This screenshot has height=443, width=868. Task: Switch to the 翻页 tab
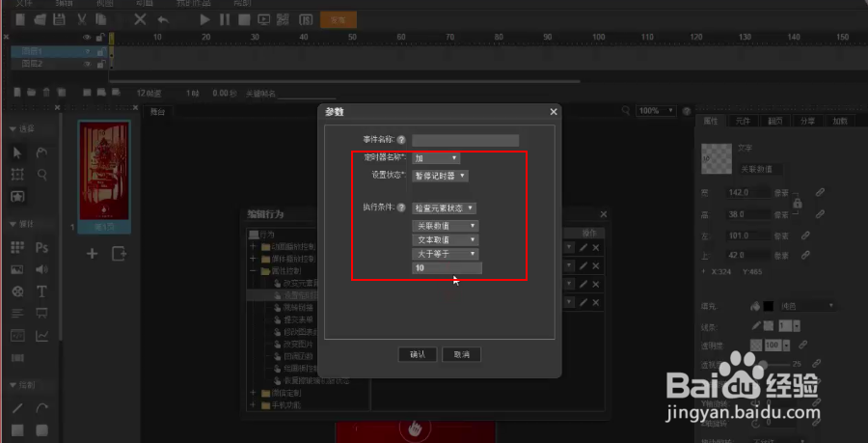point(775,122)
